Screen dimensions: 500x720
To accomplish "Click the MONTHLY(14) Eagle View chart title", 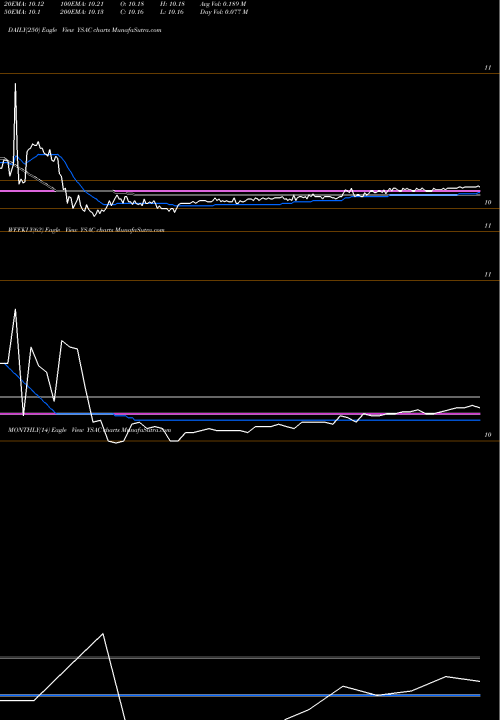I will pos(90,430).
